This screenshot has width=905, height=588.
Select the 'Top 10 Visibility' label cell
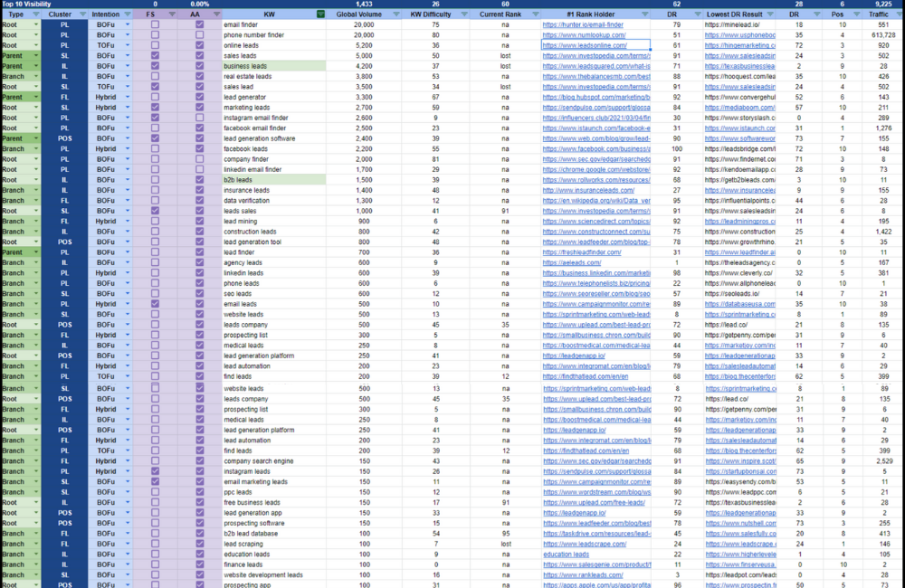tap(26, 4)
